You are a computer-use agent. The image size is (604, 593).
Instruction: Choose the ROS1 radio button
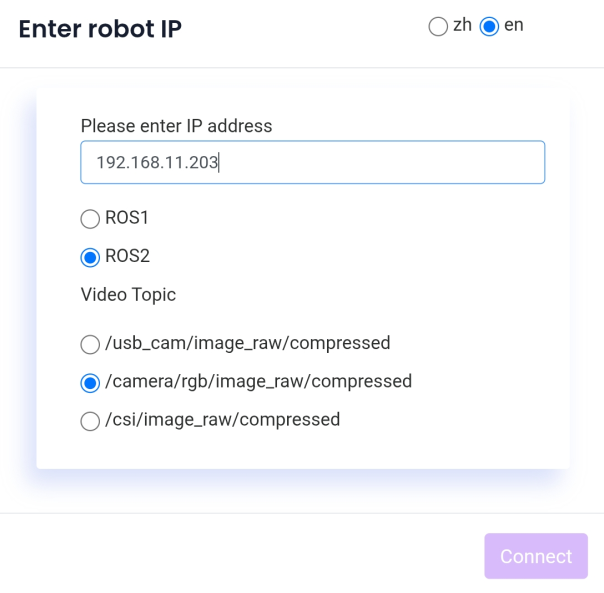tap(90, 219)
